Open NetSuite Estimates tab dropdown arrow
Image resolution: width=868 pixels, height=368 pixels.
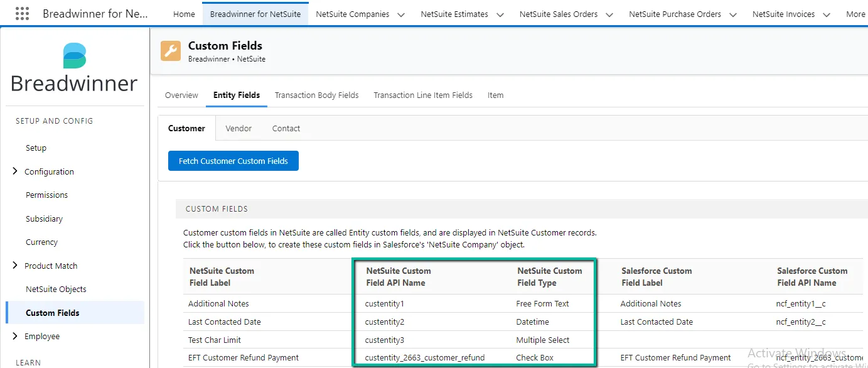(x=500, y=14)
